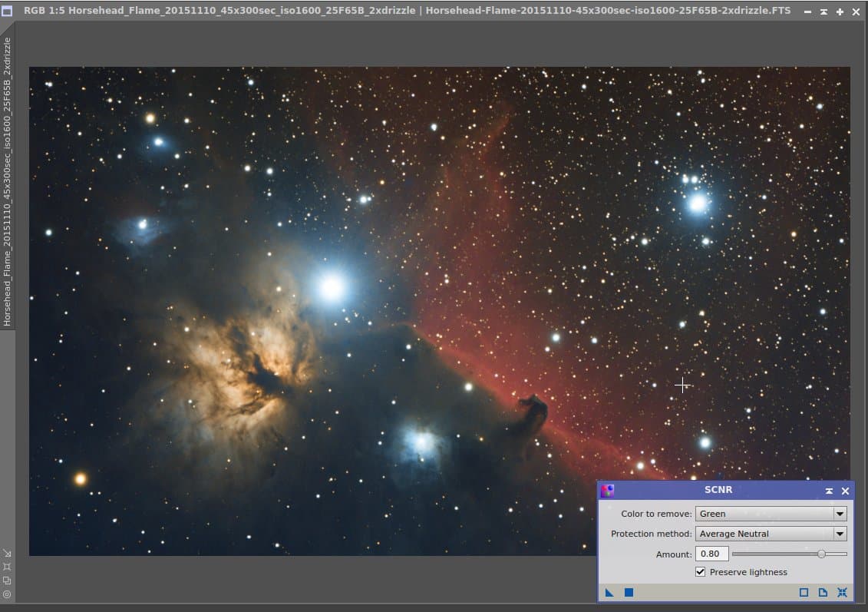This screenshot has height=612, width=868.
Task: Click the circular target icon at bottom-left
Action: (7, 594)
